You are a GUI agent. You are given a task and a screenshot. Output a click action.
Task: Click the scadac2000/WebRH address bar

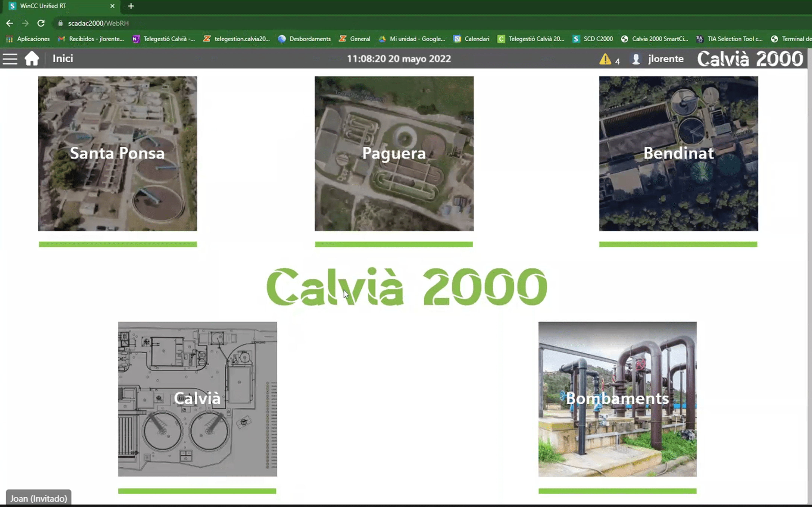[433, 23]
